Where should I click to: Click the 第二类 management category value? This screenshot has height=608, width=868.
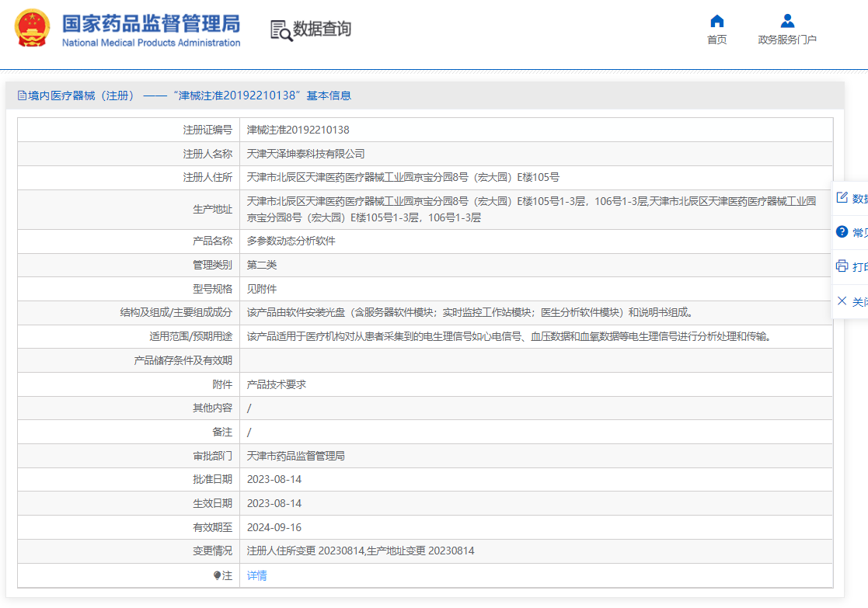coord(261,265)
